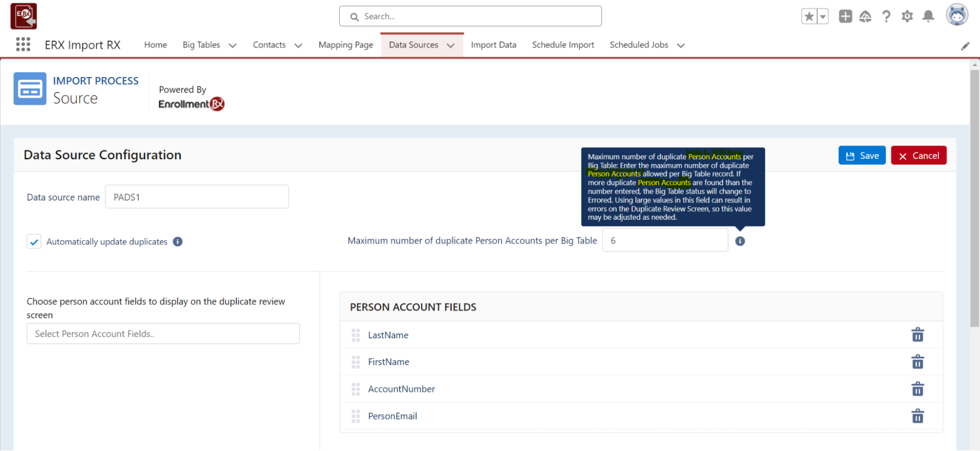Open the Setup gear menu
The width and height of the screenshot is (980, 451).
click(907, 16)
